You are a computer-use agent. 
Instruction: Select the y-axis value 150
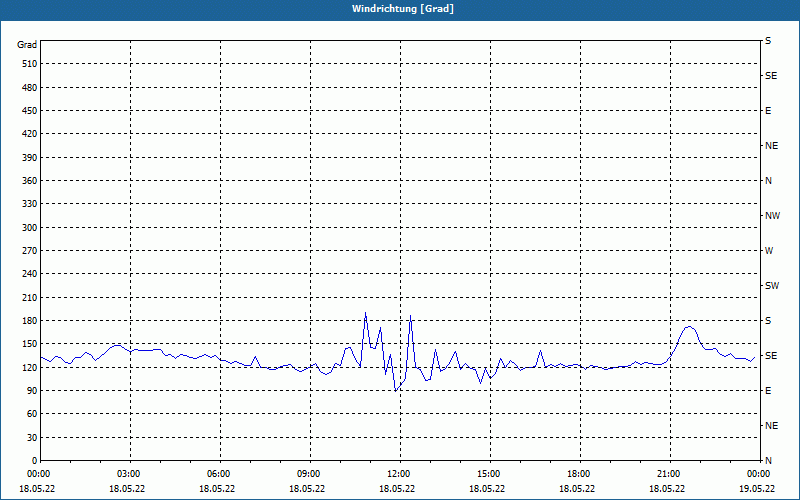pyautogui.click(x=30, y=344)
